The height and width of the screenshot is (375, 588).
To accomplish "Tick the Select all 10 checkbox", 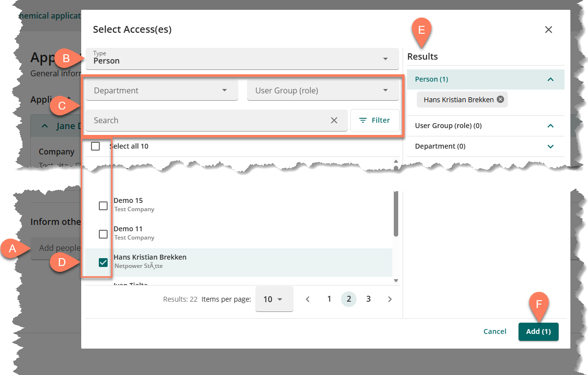I will 95,146.
